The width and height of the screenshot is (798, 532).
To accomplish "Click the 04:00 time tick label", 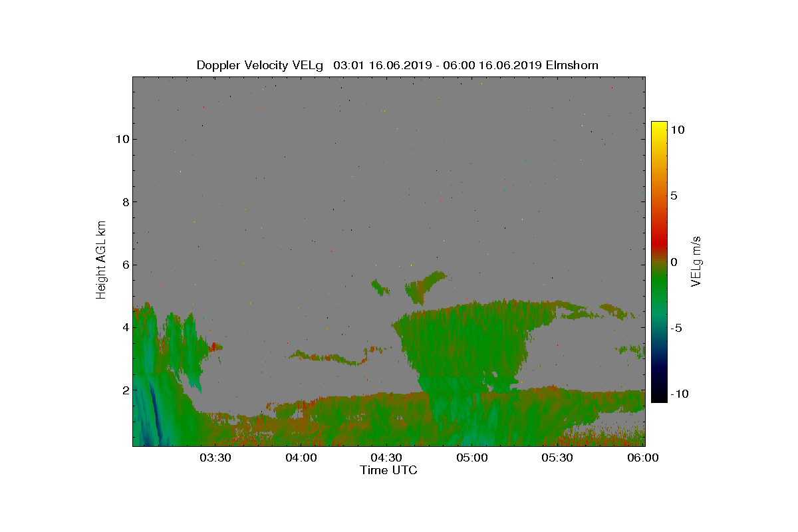I will click(301, 458).
